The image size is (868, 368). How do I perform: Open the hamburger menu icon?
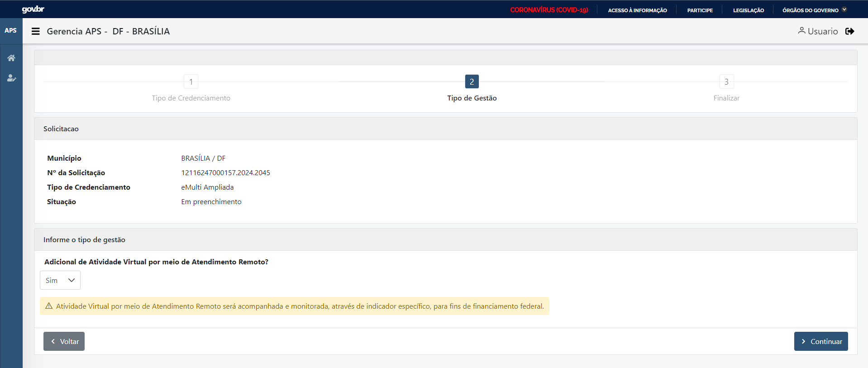(x=36, y=31)
